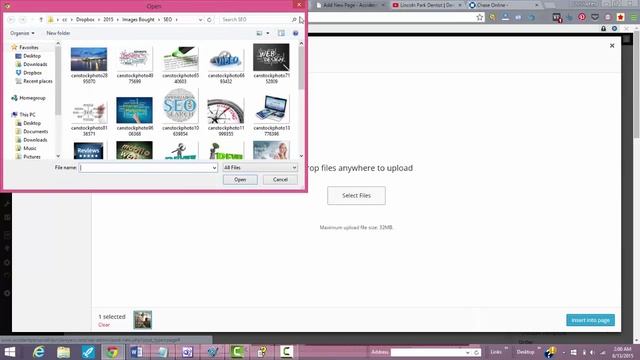Go back in the Open dialog
Image resolution: width=640 pixels, height=360 pixels.
point(11,20)
